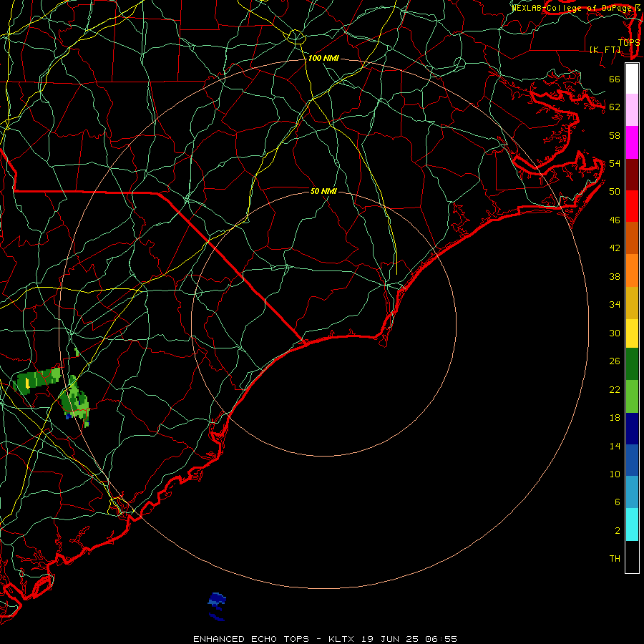
Task: Click the yellow circular highway loop near top
Action: point(295,36)
